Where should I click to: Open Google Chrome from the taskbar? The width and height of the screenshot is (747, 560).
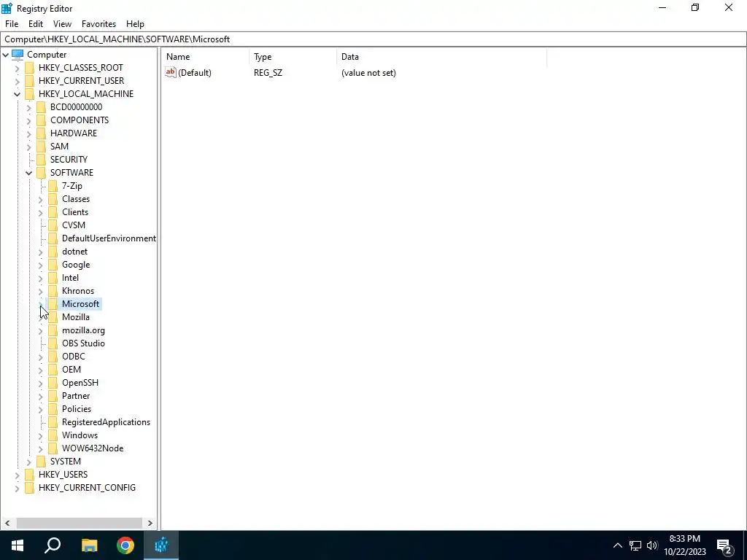click(125, 545)
